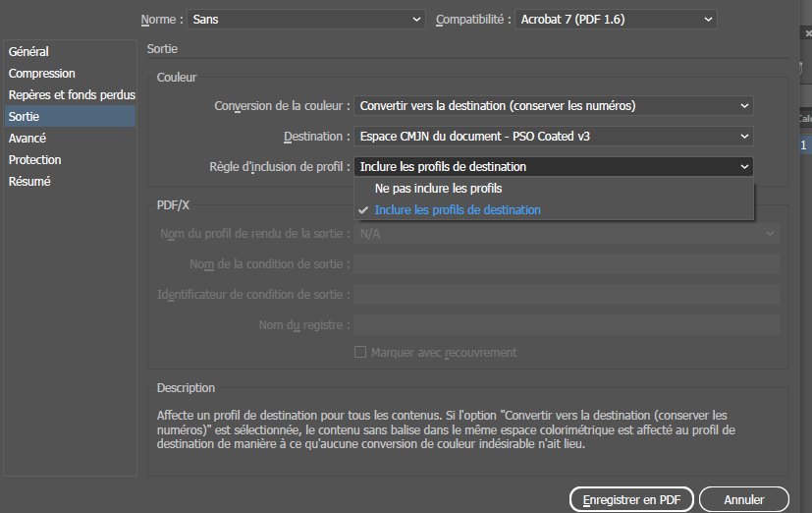
Task: Switch to the Compression section
Action: pos(42,74)
